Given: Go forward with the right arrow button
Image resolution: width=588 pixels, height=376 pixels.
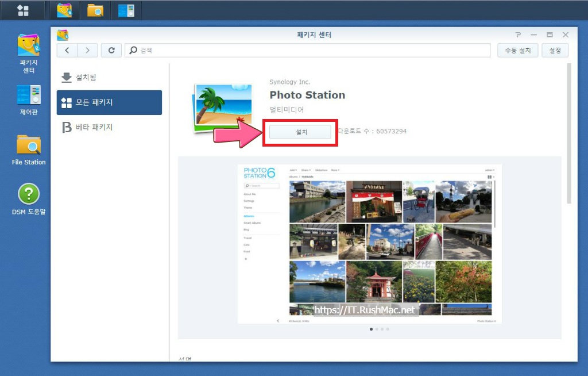Looking at the screenshot, I should pos(87,51).
